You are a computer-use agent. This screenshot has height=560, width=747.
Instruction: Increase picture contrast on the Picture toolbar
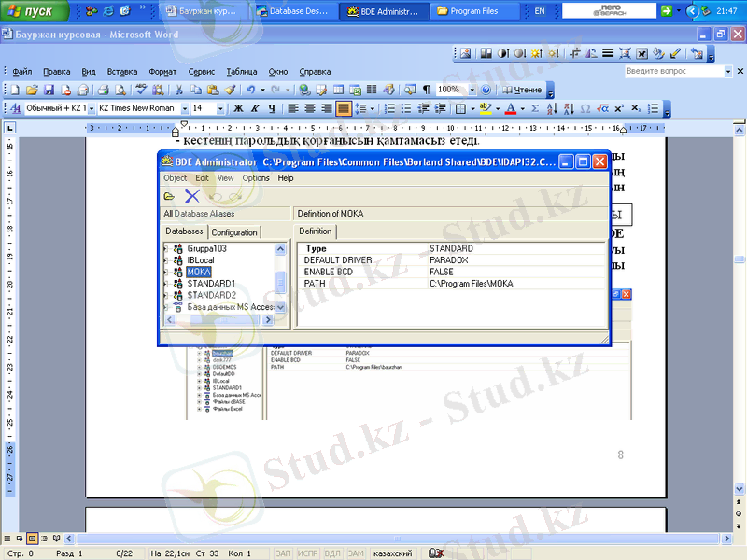point(503,54)
